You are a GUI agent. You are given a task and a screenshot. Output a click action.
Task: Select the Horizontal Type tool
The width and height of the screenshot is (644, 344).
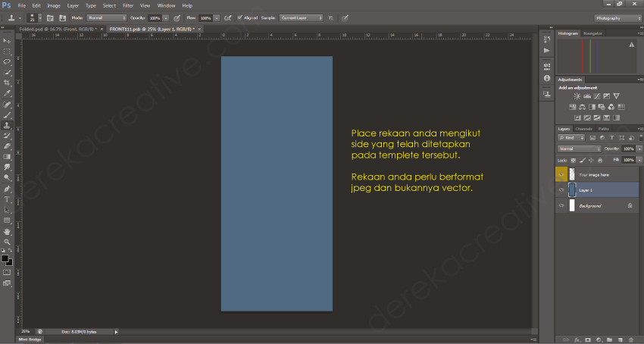7,199
